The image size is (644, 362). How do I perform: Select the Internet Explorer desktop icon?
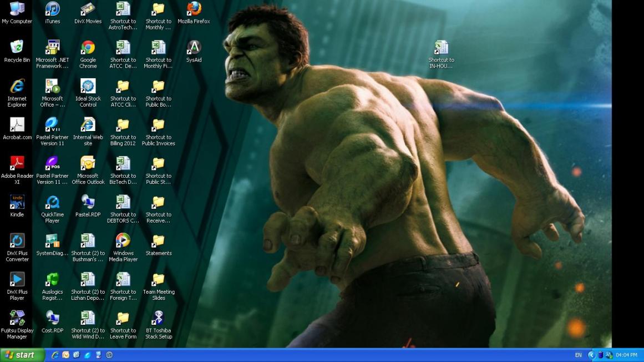[x=17, y=86]
